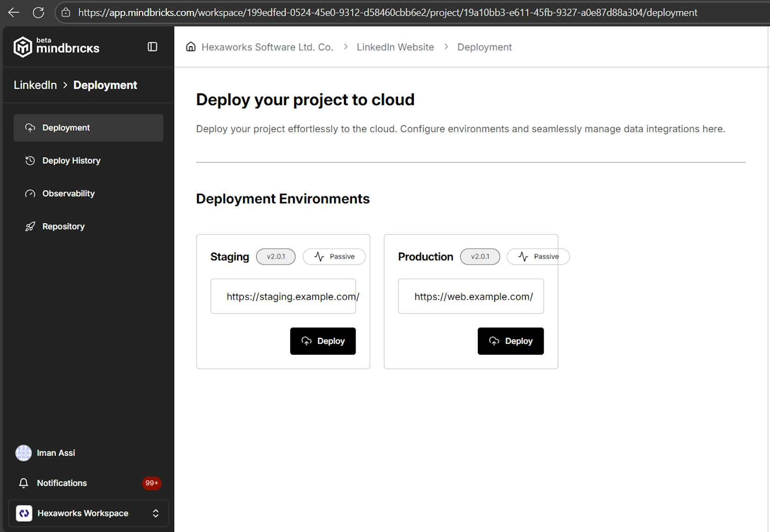Open Iman Assi user profile avatar
The width and height of the screenshot is (770, 532).
(x=23, y=453)
